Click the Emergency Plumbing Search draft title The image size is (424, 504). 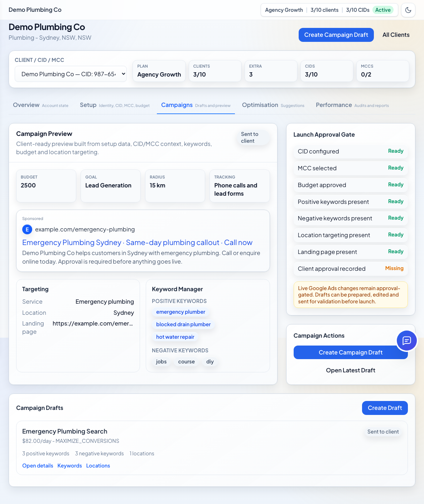point(65,431)
